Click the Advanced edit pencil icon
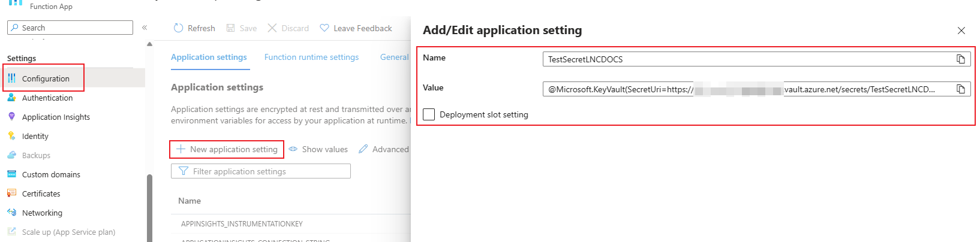The width and height of the screenshot is (980, 242). click(x=363, y=149)
